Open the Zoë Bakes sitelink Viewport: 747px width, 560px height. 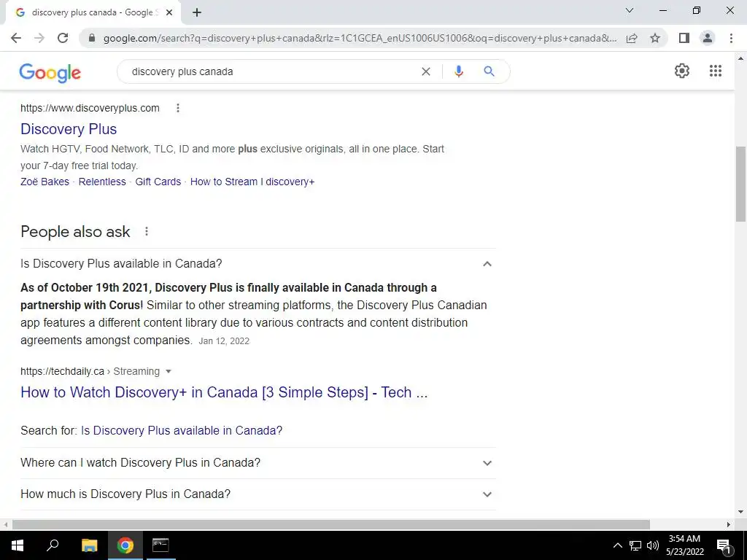pyautogui.click(x=44, y=182)
